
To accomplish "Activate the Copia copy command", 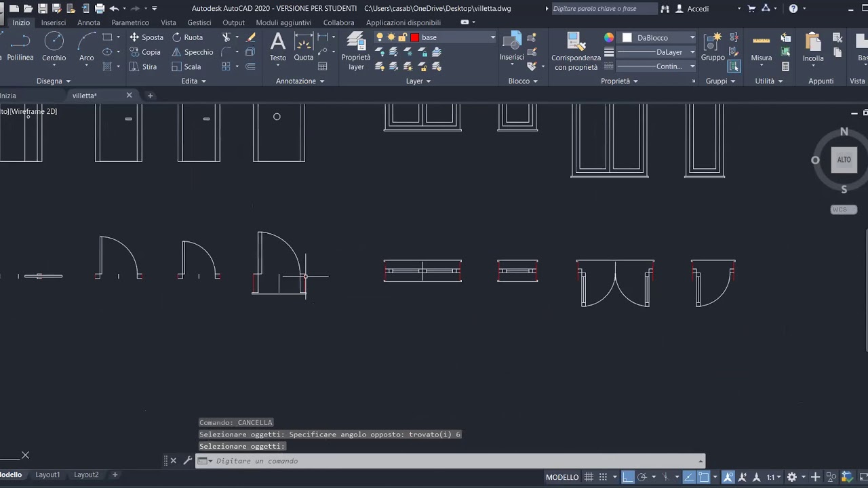I will 145,52.
